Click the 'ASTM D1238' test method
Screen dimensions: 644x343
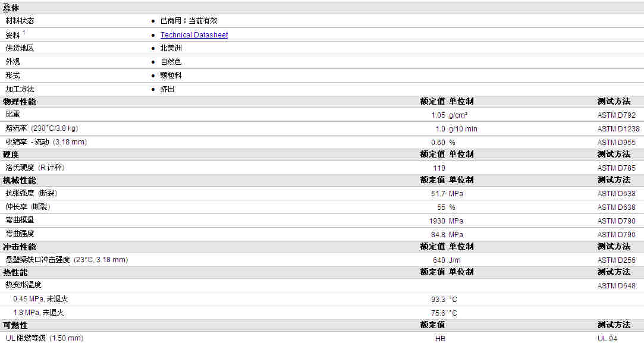pos(618,129)
